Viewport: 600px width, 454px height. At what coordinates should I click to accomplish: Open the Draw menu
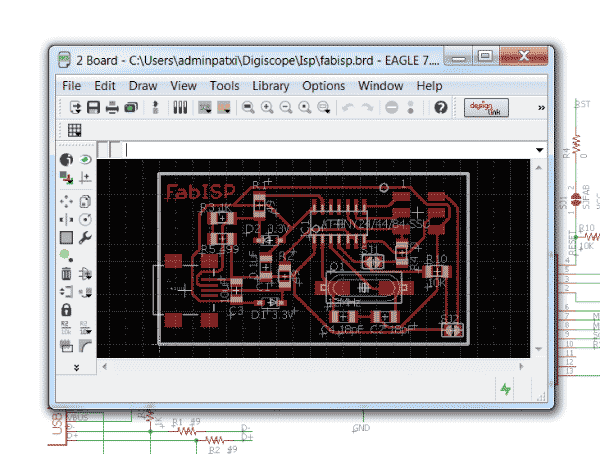[143, 86]
